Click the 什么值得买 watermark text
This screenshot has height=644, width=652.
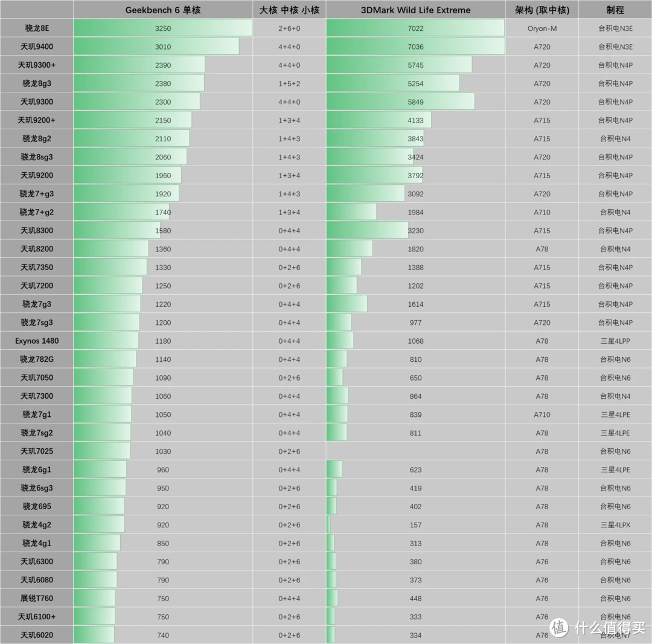pyautogui.click(x=610, y=628)
